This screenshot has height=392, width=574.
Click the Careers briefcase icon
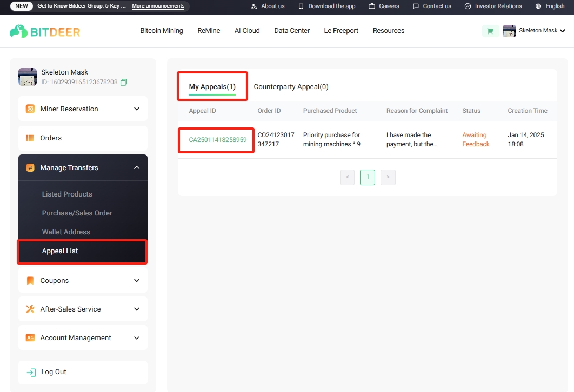click(x=371, y=6)
